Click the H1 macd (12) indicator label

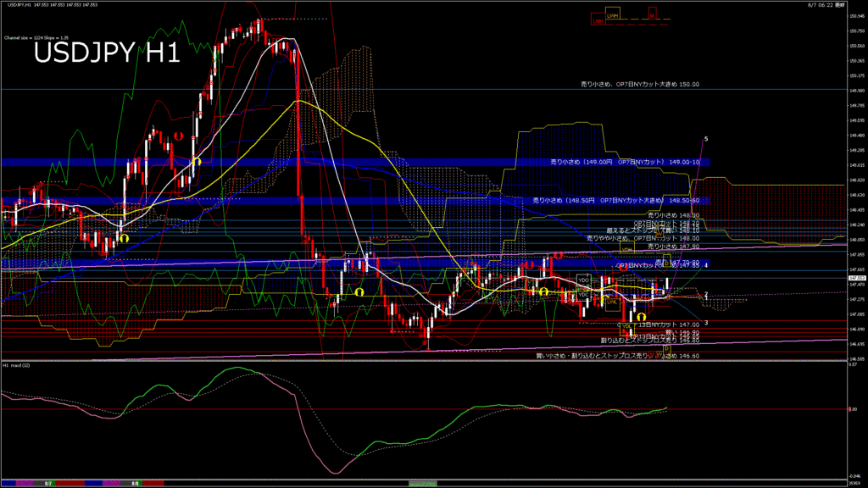point(17,365)
